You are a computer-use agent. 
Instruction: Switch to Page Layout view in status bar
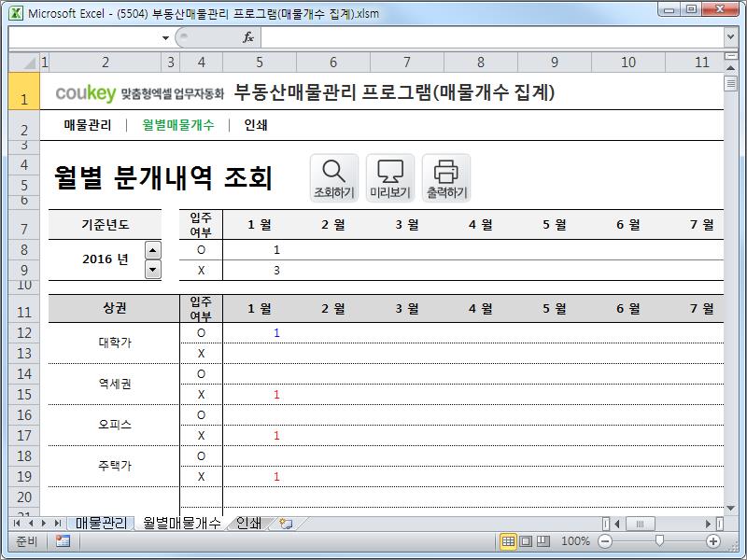(x=526, y=541)
